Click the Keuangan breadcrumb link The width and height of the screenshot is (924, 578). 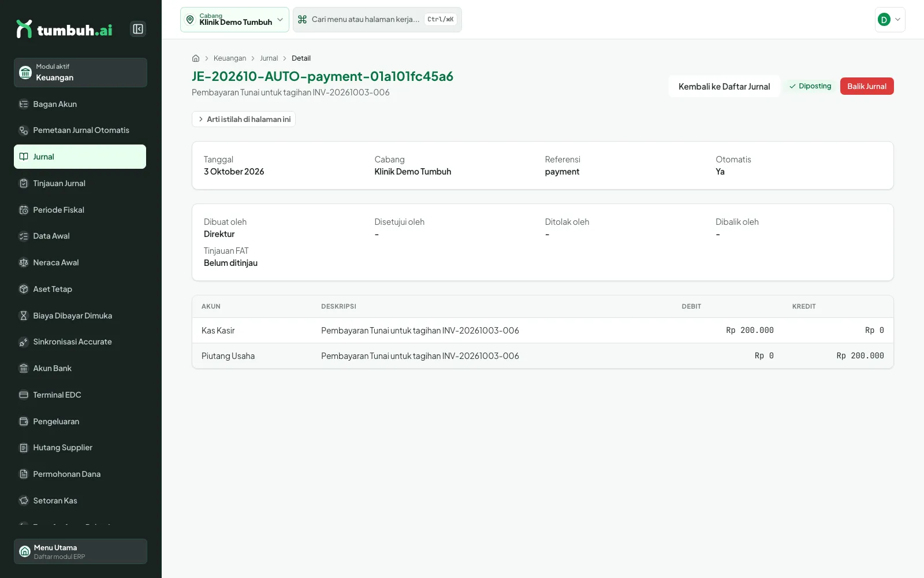coord(230,58)
